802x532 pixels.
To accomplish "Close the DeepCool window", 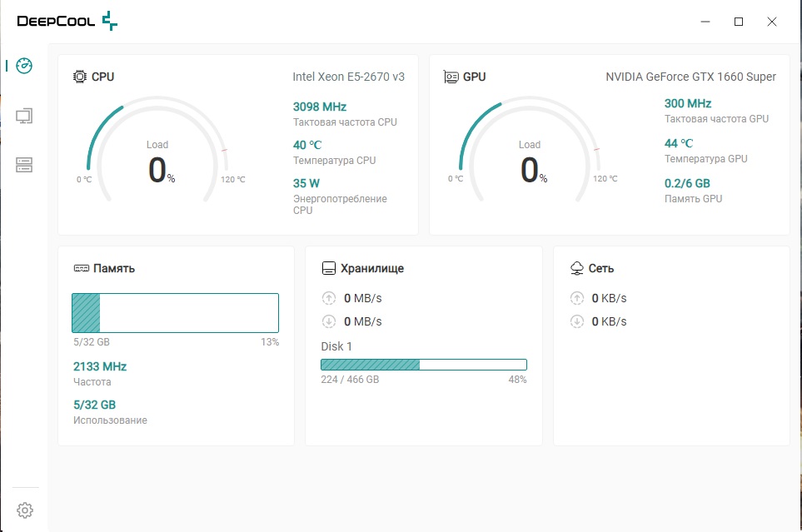I will [x=772, y=22].
